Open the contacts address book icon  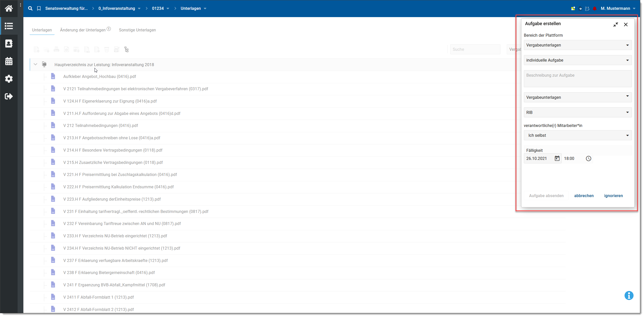[9, 43]
